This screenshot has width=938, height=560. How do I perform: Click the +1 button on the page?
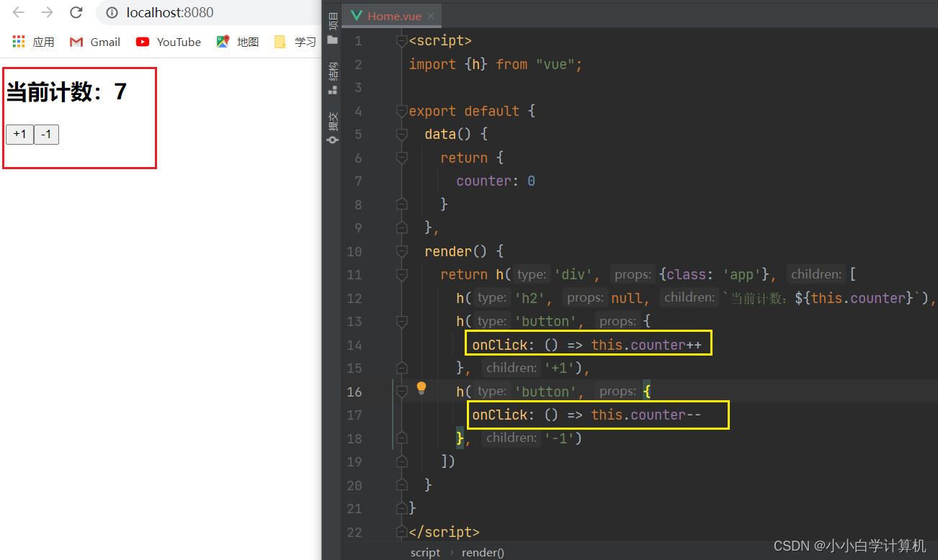pyautogui.click(x=19, y=135)
